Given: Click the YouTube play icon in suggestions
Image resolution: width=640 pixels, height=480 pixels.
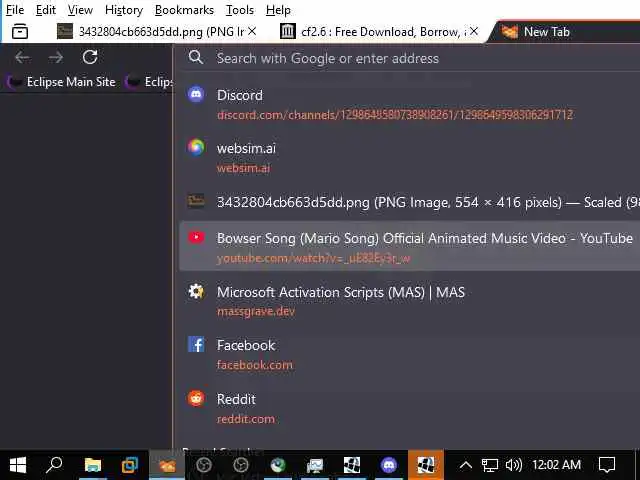Looking at the screenshot, I should point(196,238).
